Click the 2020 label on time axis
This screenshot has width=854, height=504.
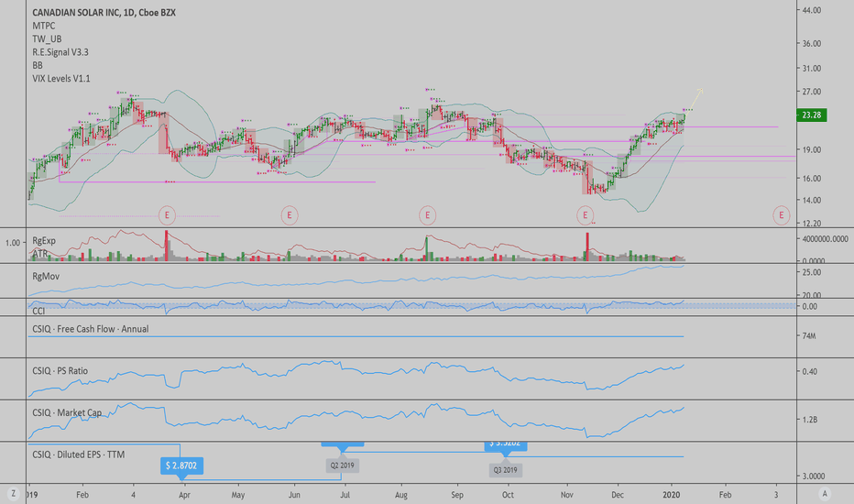[x=671, y=495]
